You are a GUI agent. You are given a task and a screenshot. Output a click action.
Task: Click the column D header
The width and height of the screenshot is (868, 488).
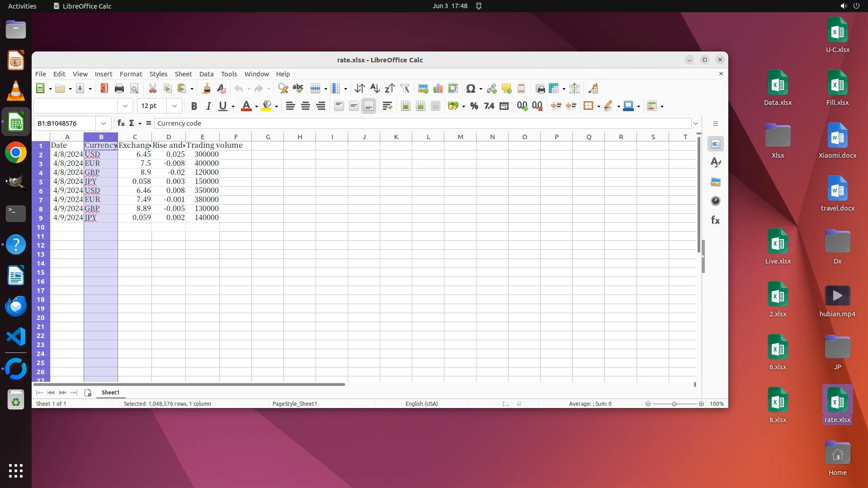click(169, 137)
